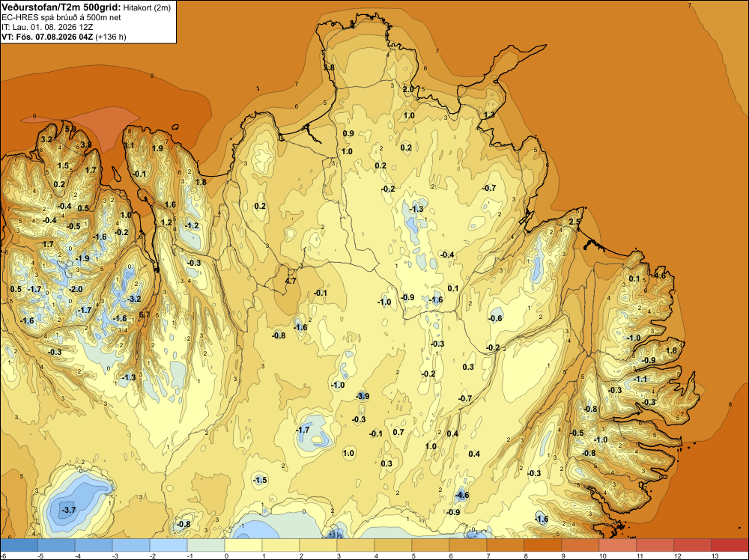The image size is (749, 560).
Task: Click the -3.2 temperature label
Action: coord(134,299)
